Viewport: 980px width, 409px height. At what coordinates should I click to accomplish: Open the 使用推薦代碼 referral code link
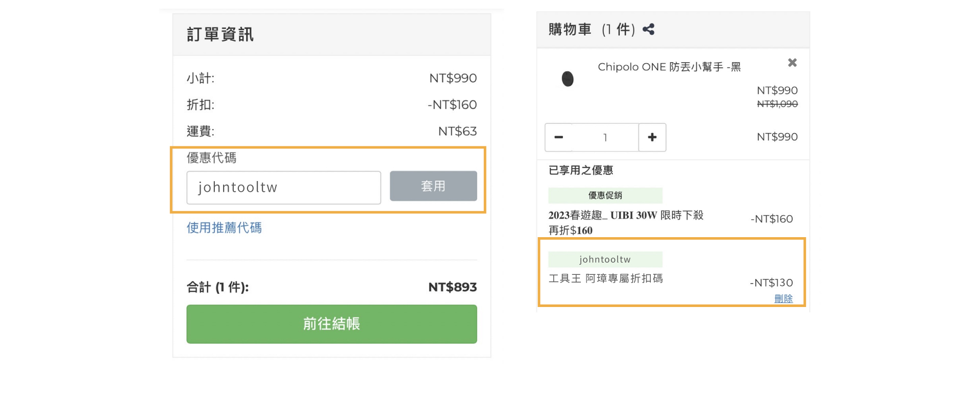224,228
